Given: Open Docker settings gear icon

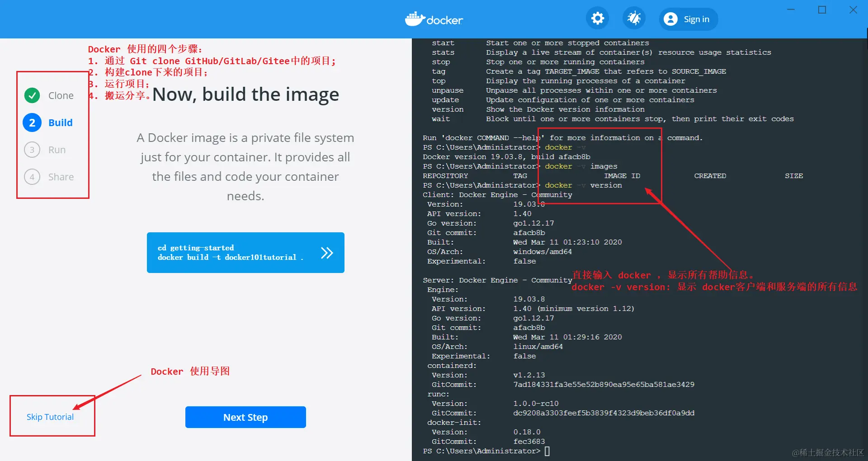Looking at the screenshot, I should 598,19.
